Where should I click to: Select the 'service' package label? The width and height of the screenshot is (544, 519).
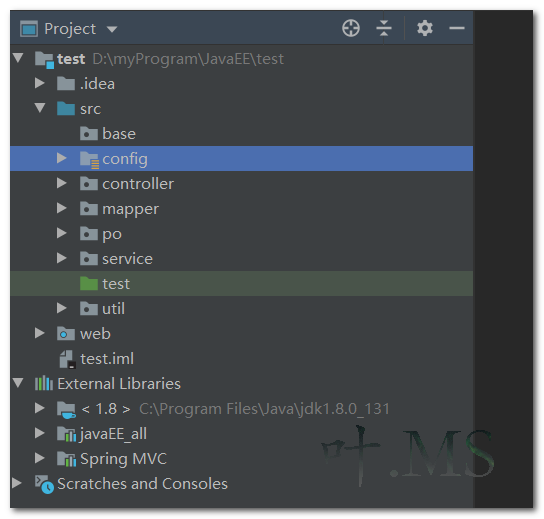pyautogui.click(x=127, y=259)
